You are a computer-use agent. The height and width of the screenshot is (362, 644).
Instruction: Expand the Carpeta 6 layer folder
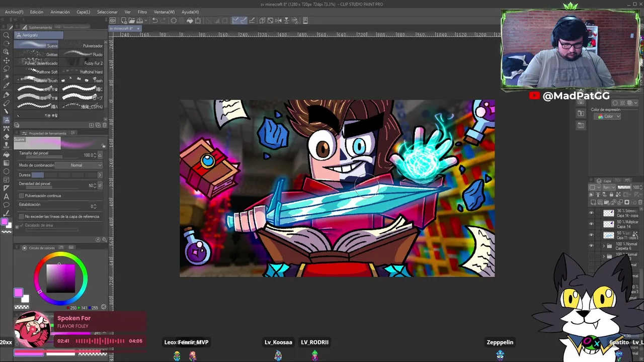(x=604, y=246)
